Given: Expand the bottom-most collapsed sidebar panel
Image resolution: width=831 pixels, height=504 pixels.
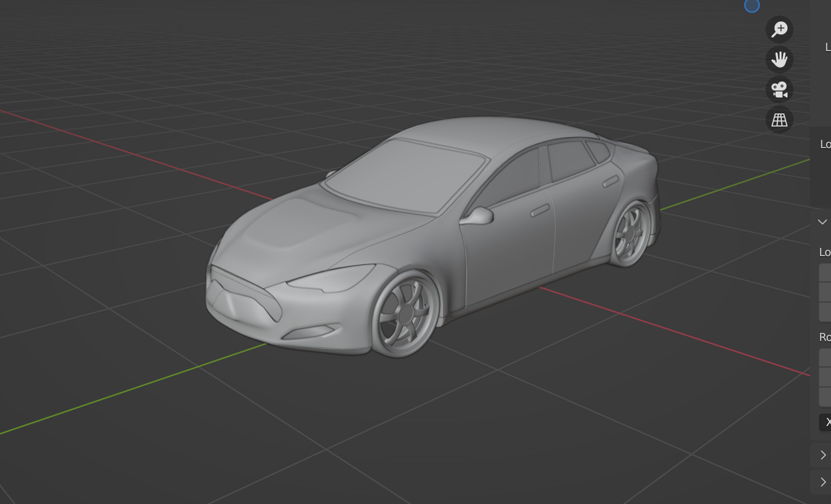Looking at the screenshot, I should (x=822, y=482).
